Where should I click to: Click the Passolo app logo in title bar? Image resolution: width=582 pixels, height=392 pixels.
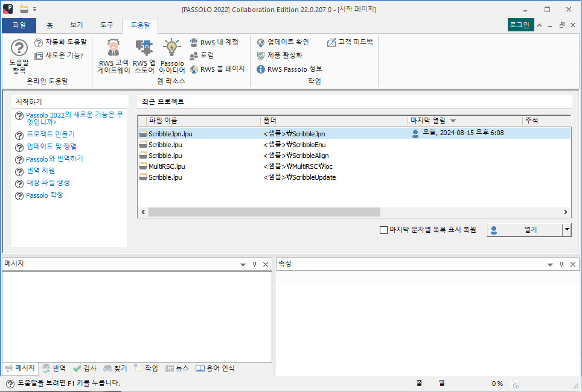click(8, 9)
